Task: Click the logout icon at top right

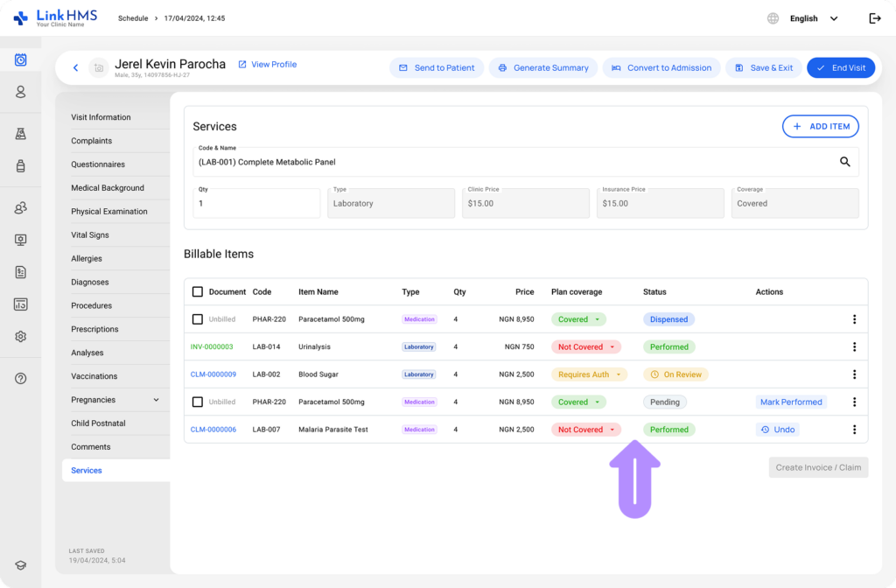Action: (875, 18)
